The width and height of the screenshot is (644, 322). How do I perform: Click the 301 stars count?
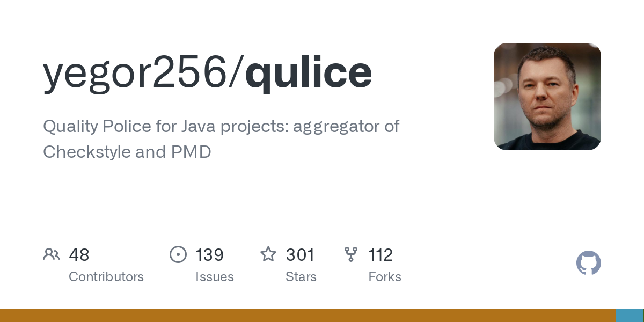(300, 254)
